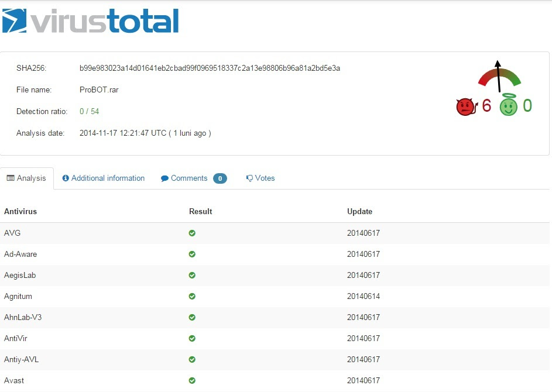Screen dimensions: 552x392
Task: Click the file name ProBOT.rar
Action: point(99,90)
